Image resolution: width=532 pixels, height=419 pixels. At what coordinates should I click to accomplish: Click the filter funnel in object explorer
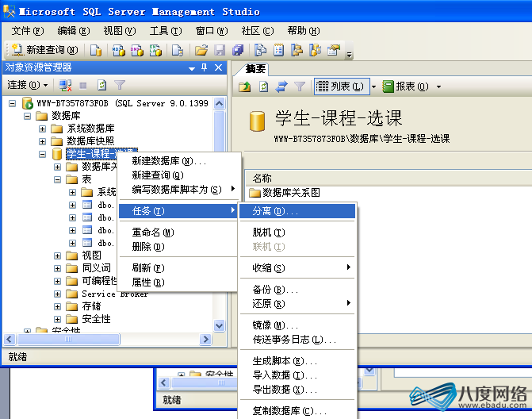(120, 85)
